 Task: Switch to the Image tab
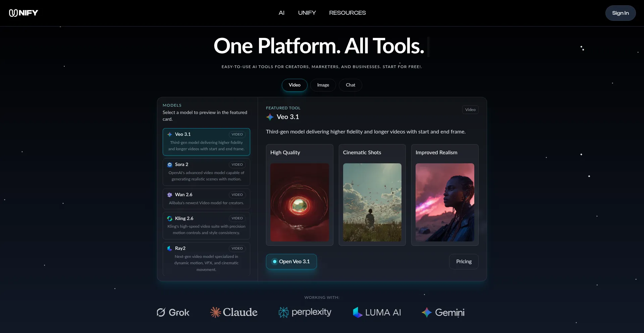(323, 85)
